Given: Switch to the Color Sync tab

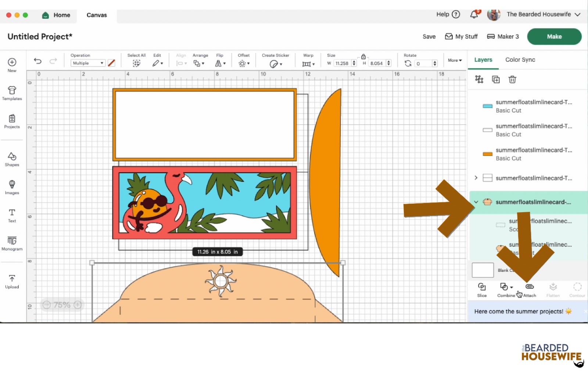Looking at the screenshot, I should click(x=520, y=60).
